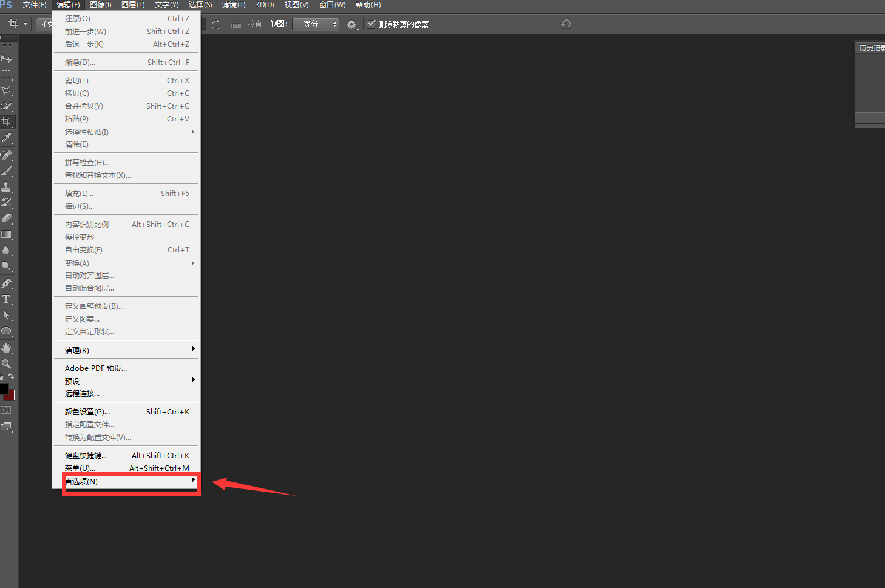Select the Zoom tool
Screen dimensions: 885x588
[x=7, y=364]
